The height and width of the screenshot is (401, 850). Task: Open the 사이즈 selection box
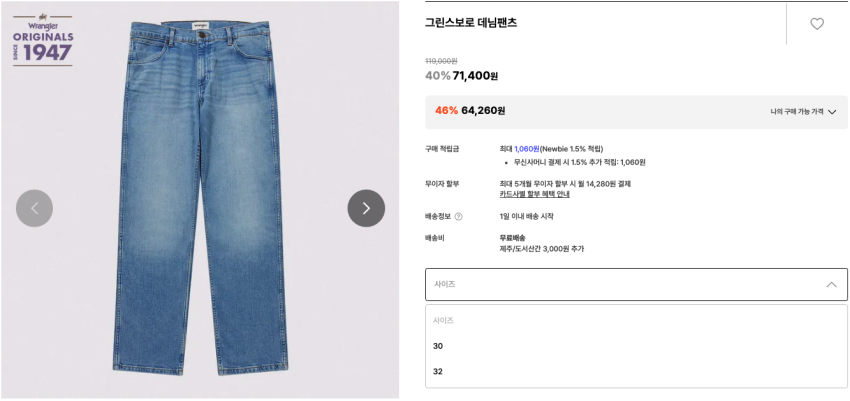(x=636, y=284)
